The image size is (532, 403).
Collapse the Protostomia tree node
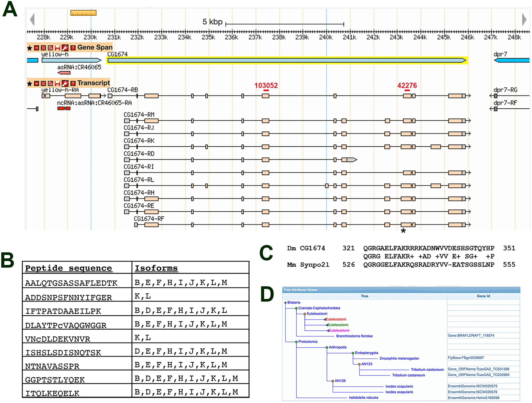296,342
